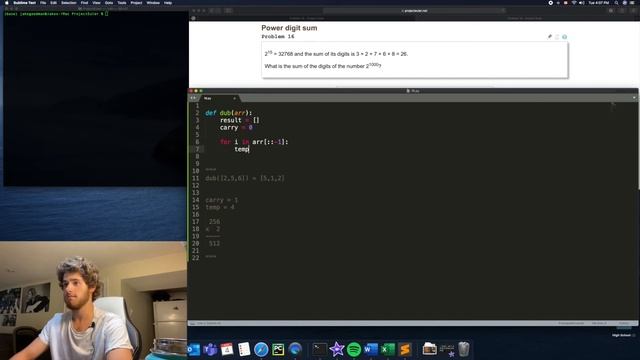This screenshot has width=640, height=360.
Task: Click the Sublime Text status bar line/column info
Action: pyautogui.click(x=209, y=323)
